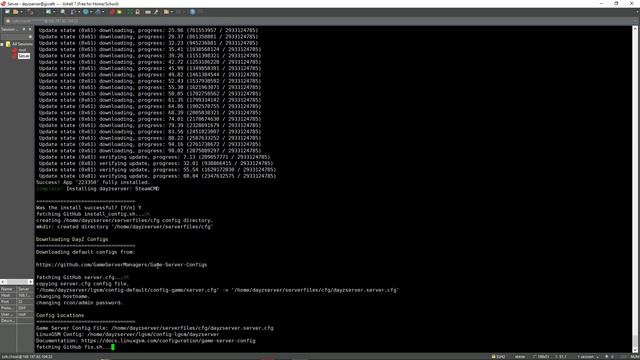Open the dropdown arrow beside the Open folder icon
The width and height of the screenshot is (640, 360).
point(21,12)
